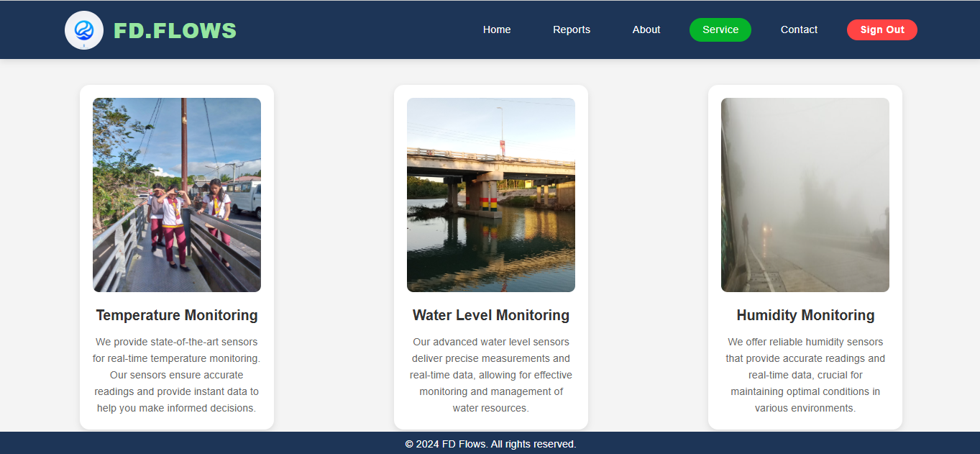Select the green Service nav item
980x454 pixels.
[720, 29]
